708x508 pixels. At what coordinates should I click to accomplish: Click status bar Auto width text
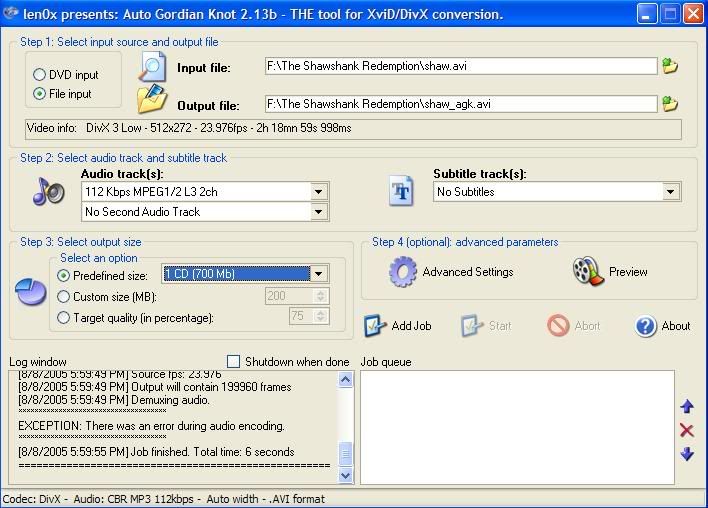pos(233,499)
